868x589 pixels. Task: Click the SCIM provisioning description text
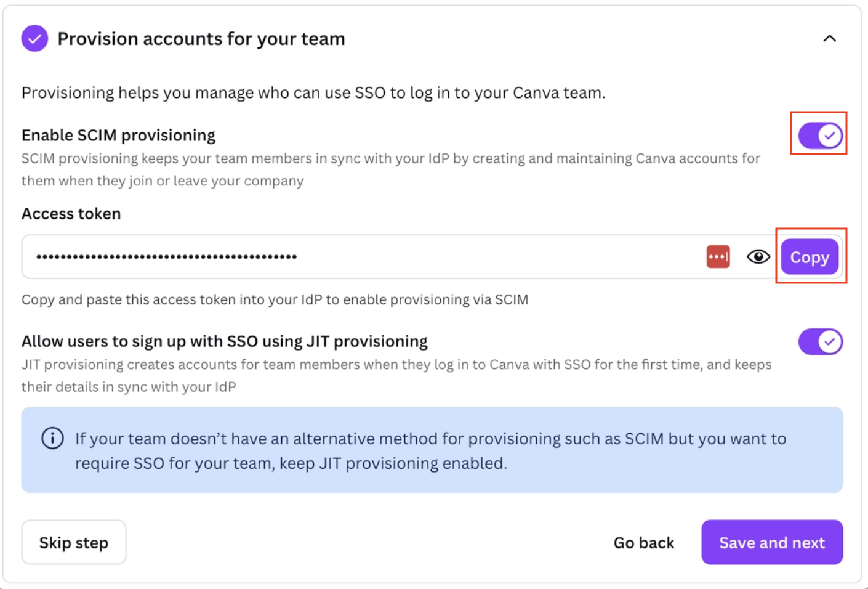click(391, 169)
